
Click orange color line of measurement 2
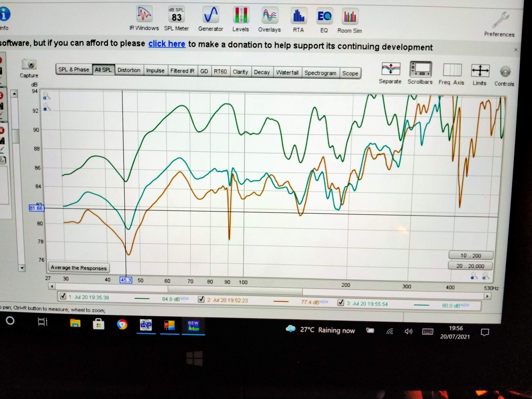281,301
